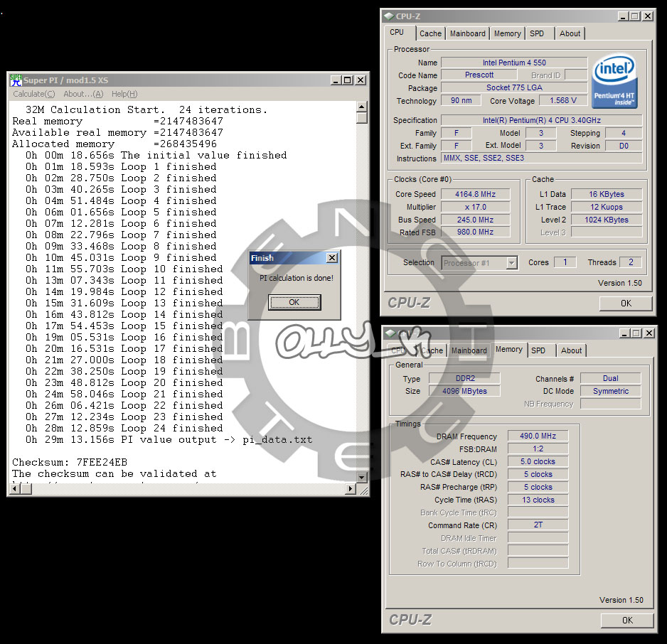Click the '1.568 V' core voltage value
Image resolution: width=667 pixels, height=644 pixels.
point(562,100)
